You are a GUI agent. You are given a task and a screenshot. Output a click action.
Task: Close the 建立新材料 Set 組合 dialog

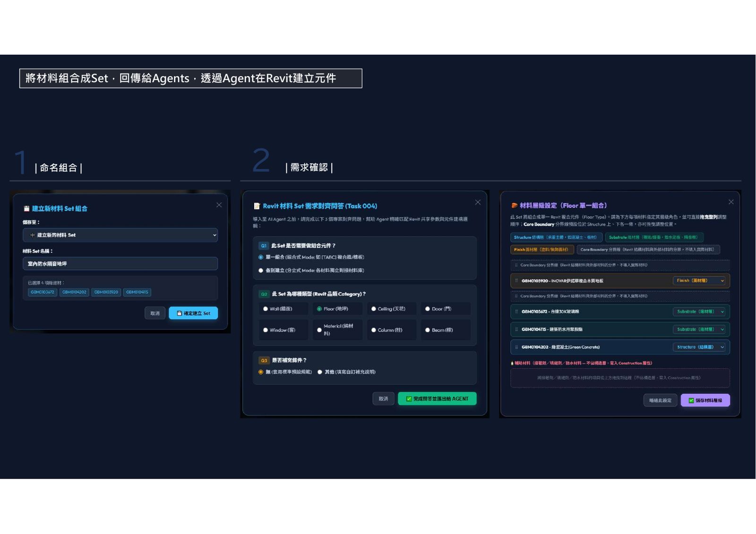(219, 205)
